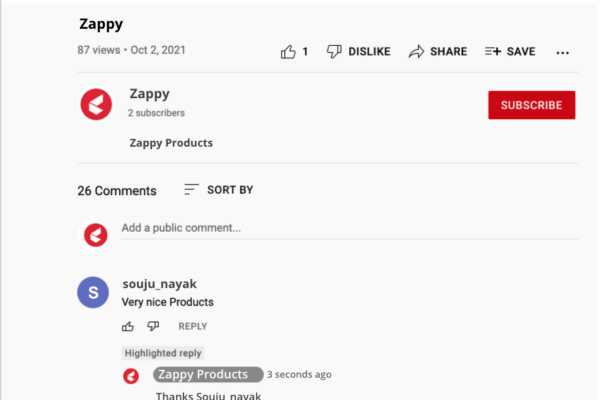Open Zappy Products reply author badge
Screen dimensions: 600x400
[x=208, y=374]
